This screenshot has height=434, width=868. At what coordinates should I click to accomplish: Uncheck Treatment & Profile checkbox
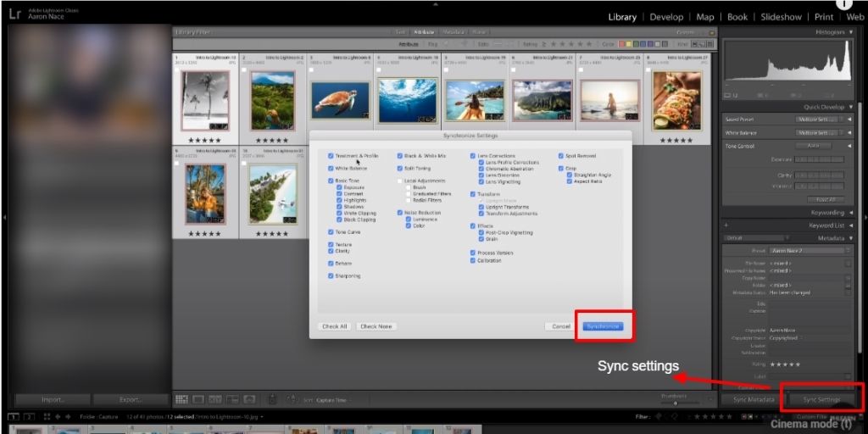pyautogui.click(x=331, y=156)
